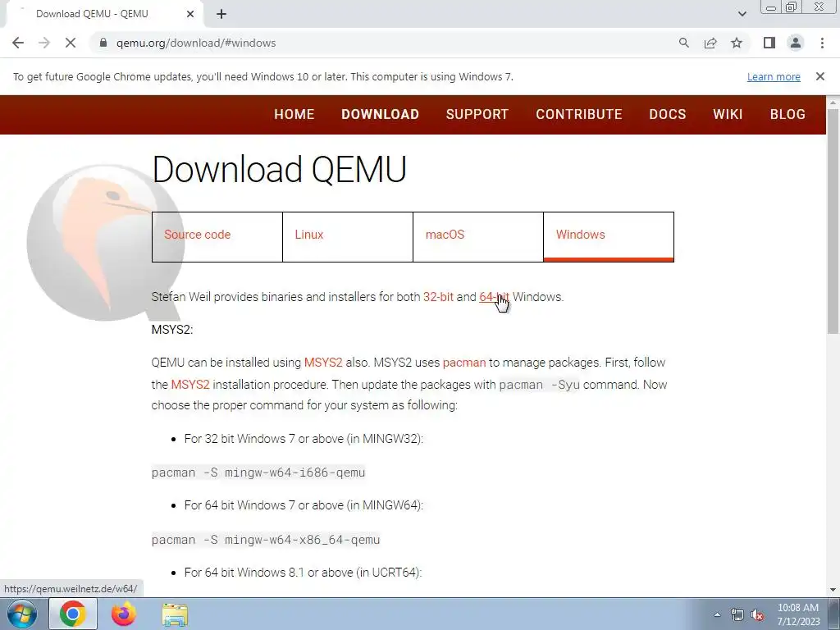This screenshot has height=630, width=840.
Task: Open a new tab with plus button
Action: point(221,14)
